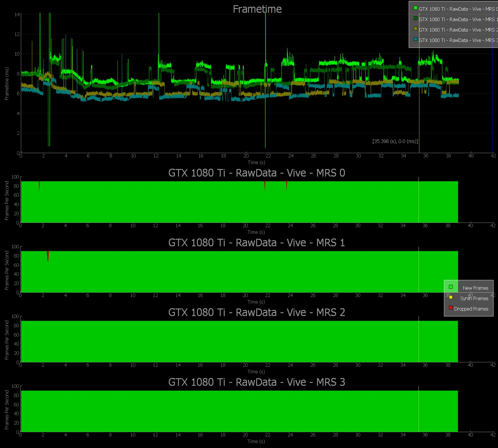Click the cursor readout showing 35.398 seconds
Viewport: 498px width, 448px height.
point(395,142)
